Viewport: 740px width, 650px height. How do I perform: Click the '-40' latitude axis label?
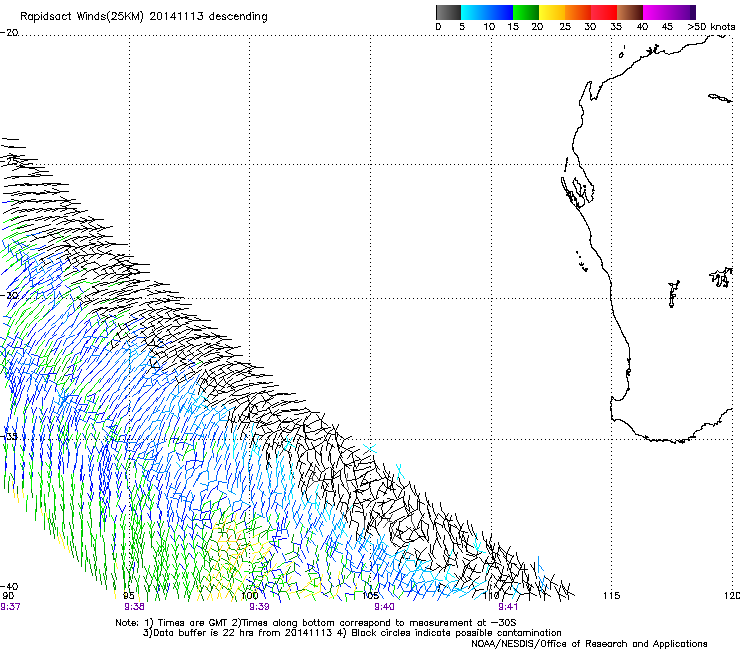click(x=9, y=587)
